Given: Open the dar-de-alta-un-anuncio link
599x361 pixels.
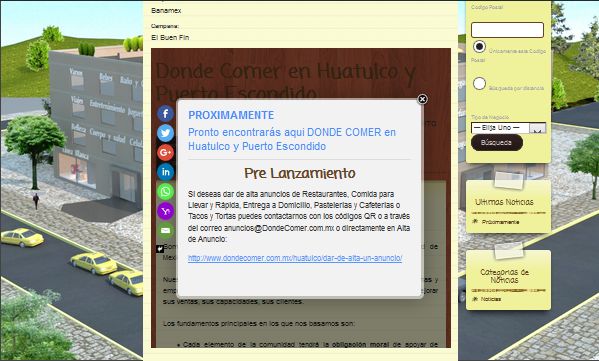Looking at the screenshot, I should coord(295,258).
